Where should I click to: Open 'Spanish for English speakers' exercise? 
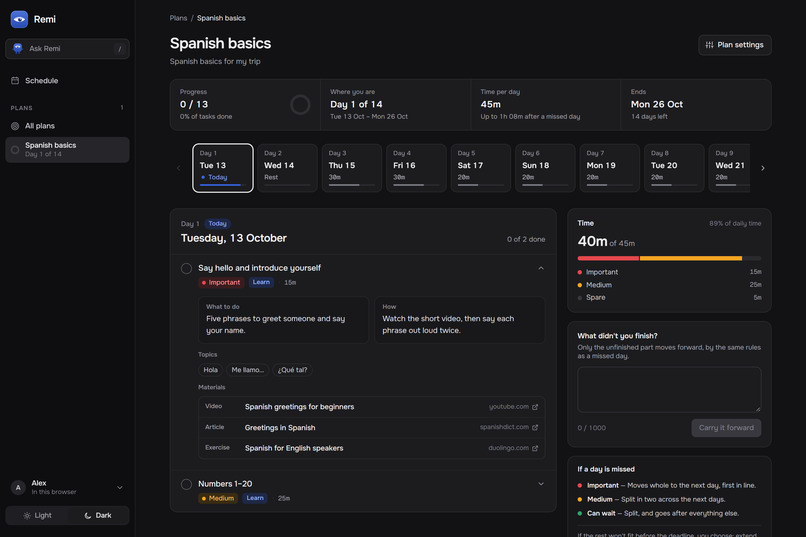(x=372, y=448)
